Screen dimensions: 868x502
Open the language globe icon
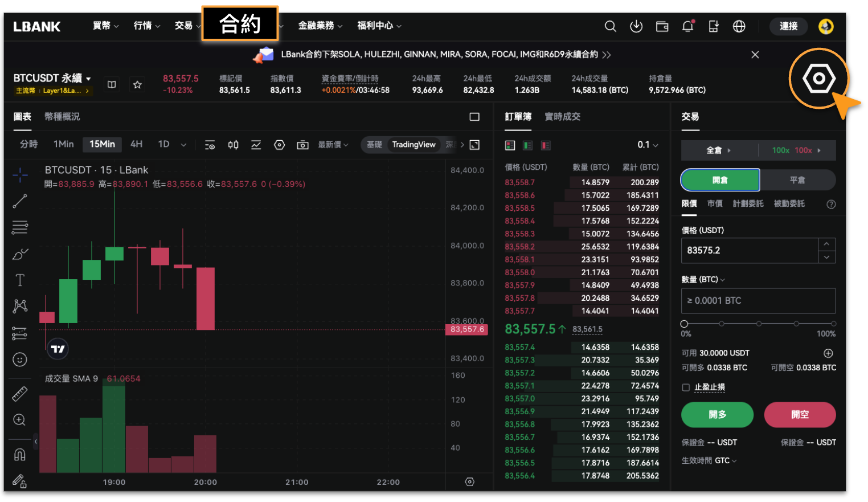[739, 26]
